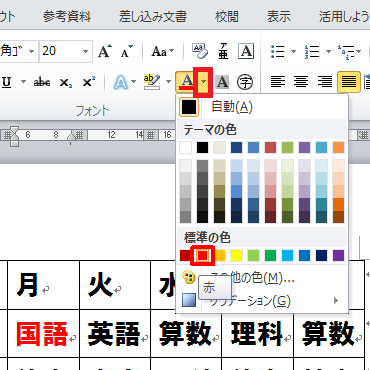
Task: Click the More Colors palette icon
Action: pos(189,277)
